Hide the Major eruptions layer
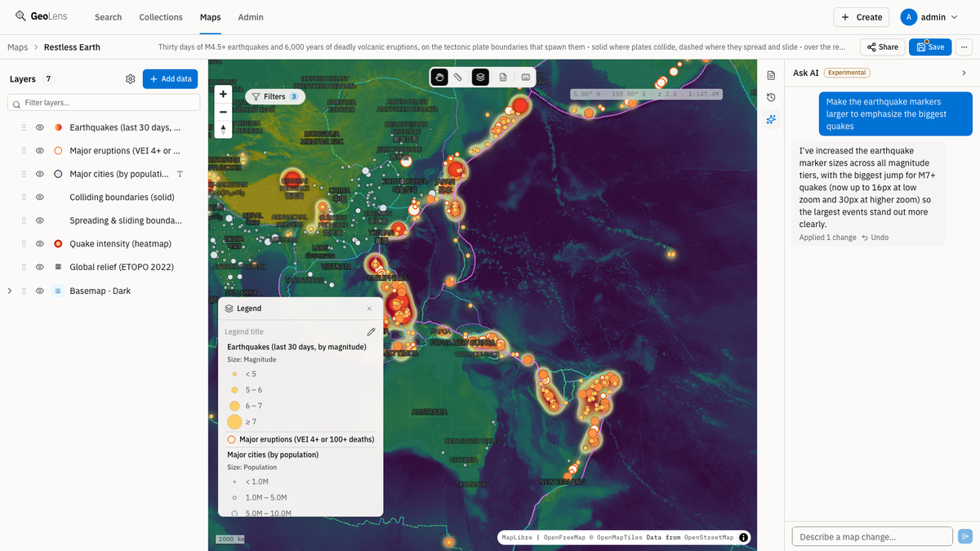This screenshot has height=551, width=980. [39, 151]
